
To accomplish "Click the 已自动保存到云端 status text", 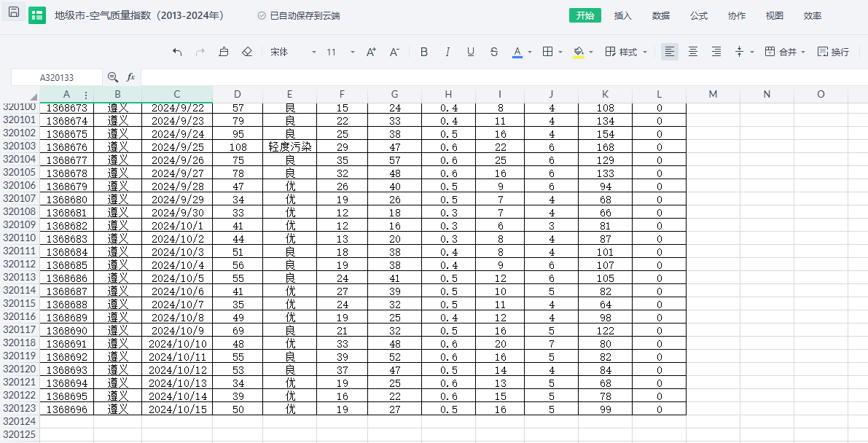I will pyautogui.click(x=305, y=15).
